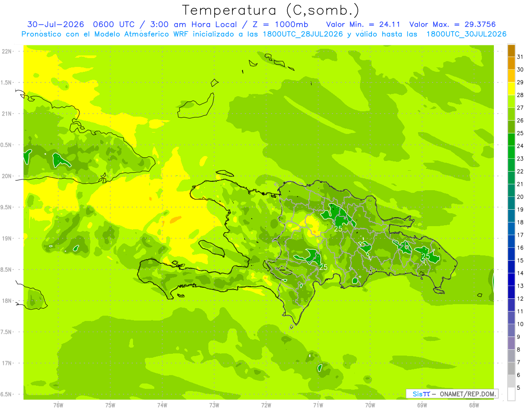532x411 pixels.
Task: Pick the yellow swatch between 28 and 29
Action: (511, 89)
